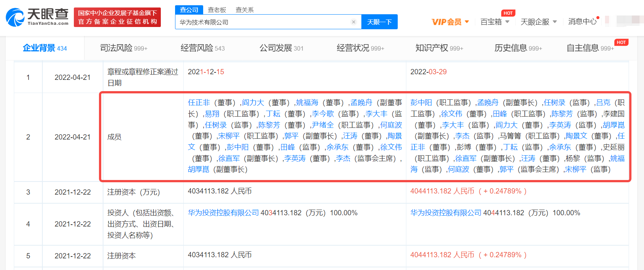The height and width of the screenshot is (270, 644).
Task: Open 李今歌 (监事) link
Action: (x=323, y=114)
